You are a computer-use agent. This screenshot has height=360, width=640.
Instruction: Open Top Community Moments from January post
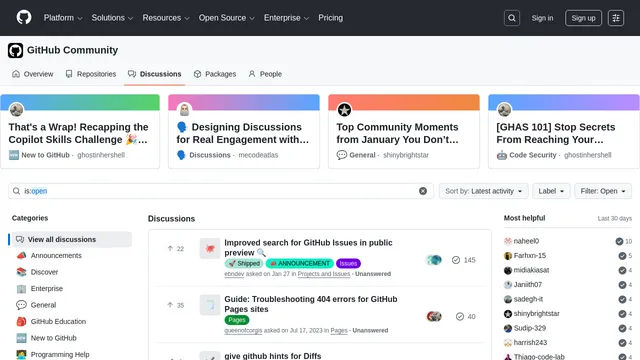397,133
